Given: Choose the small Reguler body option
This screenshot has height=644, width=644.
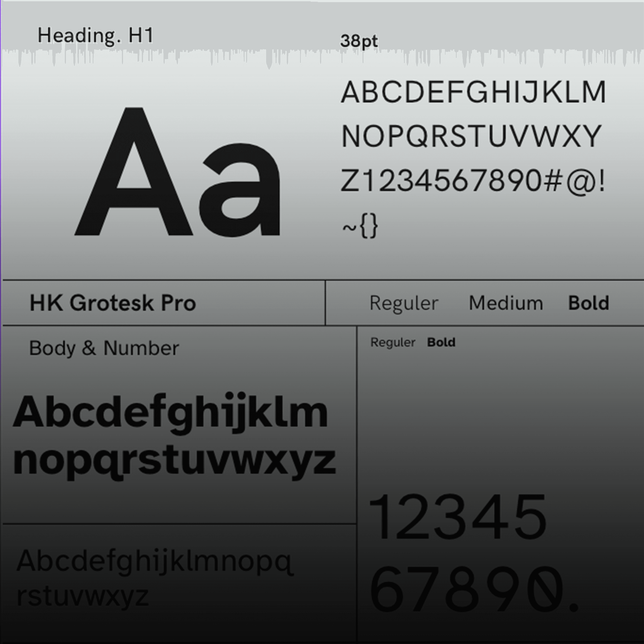Looking at the screenshot, I should (x=393, y=342).
